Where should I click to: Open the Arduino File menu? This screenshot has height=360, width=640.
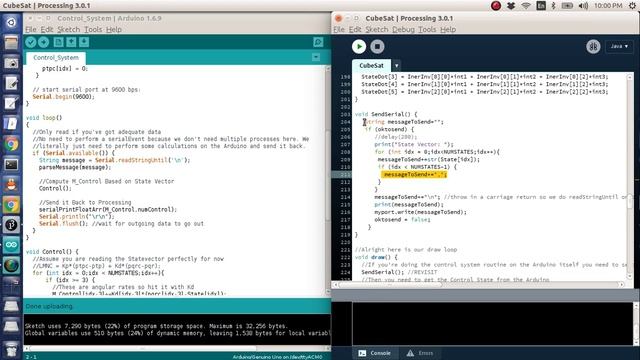click(x=31, y=29)
